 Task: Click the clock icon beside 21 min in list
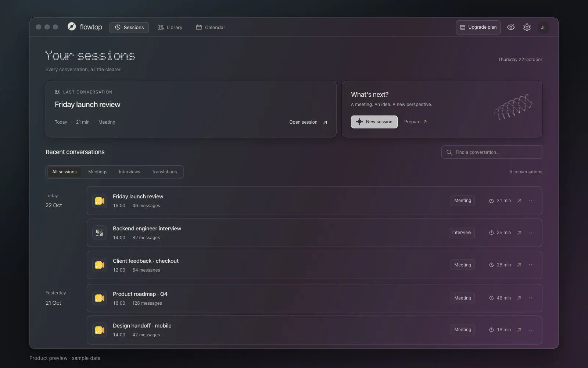[491, 201]
